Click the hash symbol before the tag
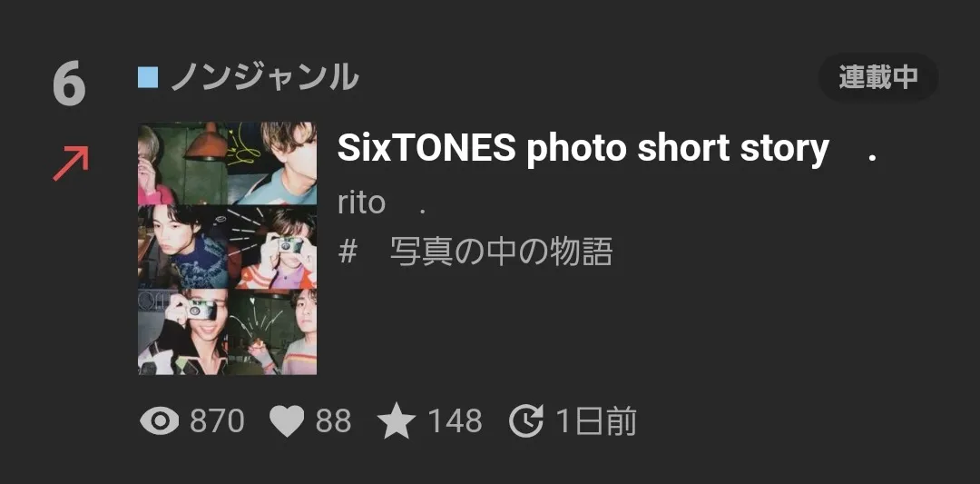Image resolution: width=980 pixels, height=484 pixels. coord(348,252)
